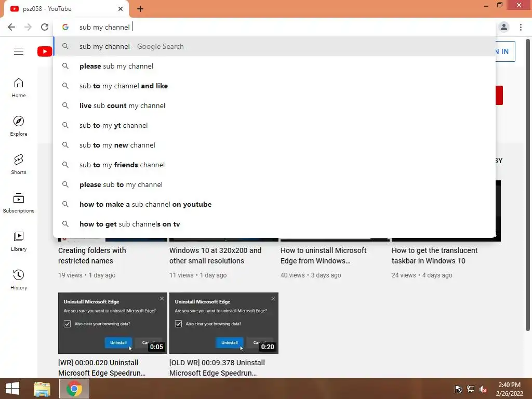Click the Chrome taskbar icon
Image resolution: width=532 pixels, height=399 pixels.
pyautogui.click(x=74, y=389)
